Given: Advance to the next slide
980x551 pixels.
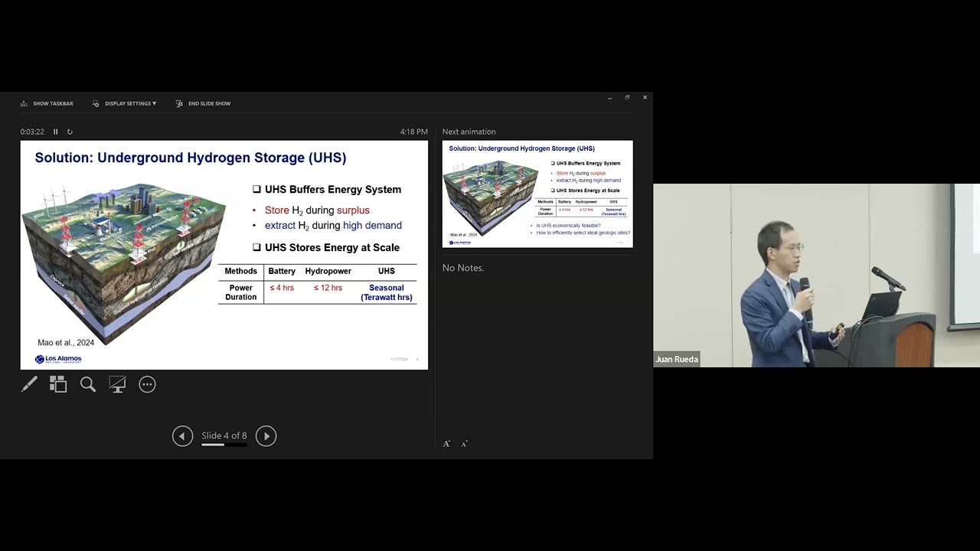Looking at the screenshot, I should click(x=266, y=436).
